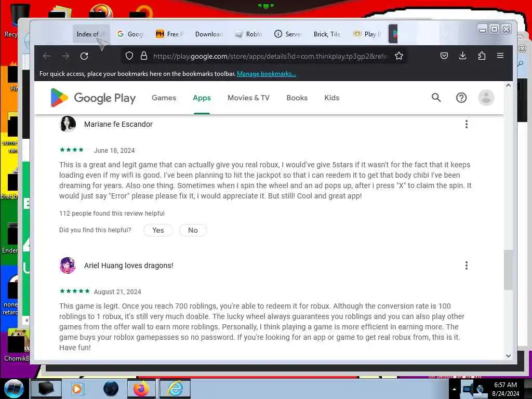Switch to the Roblox tab

point(249,34)
